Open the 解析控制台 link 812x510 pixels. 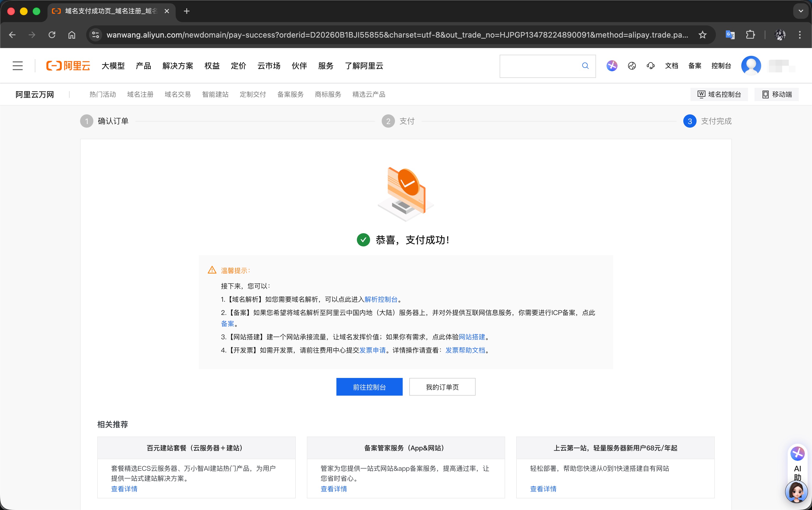(x=381, y=299)
